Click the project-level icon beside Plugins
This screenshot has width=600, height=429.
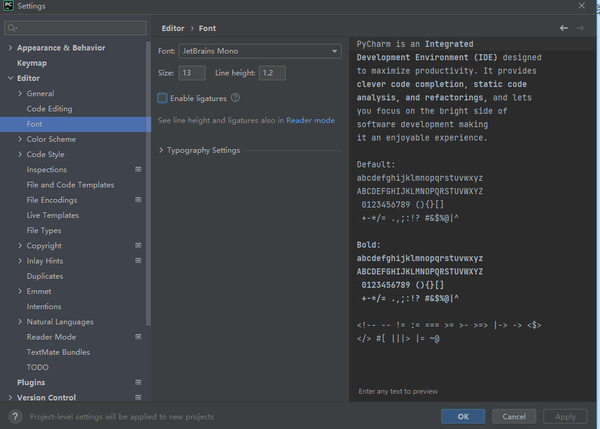click(138, 382)
